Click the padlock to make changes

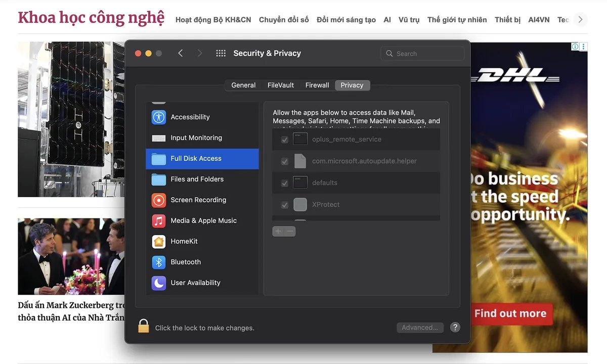pyautogui.click(x=144, y=326)
